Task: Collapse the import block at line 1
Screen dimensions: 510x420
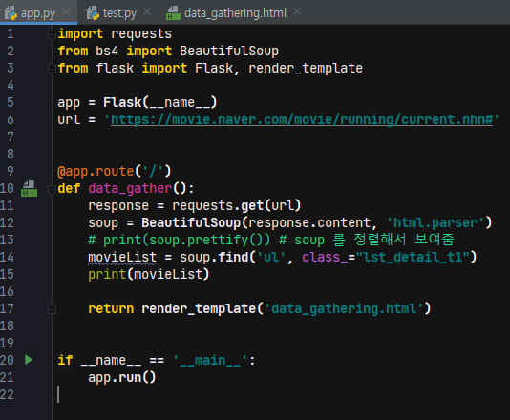Action: 52,34
